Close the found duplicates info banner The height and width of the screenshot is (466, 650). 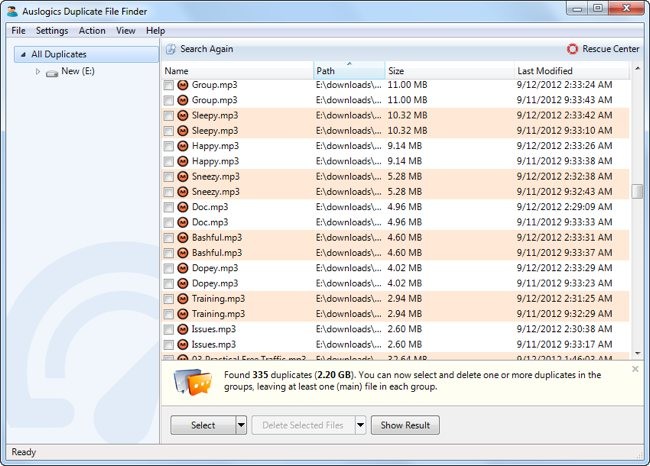click(x=635, y=369)
